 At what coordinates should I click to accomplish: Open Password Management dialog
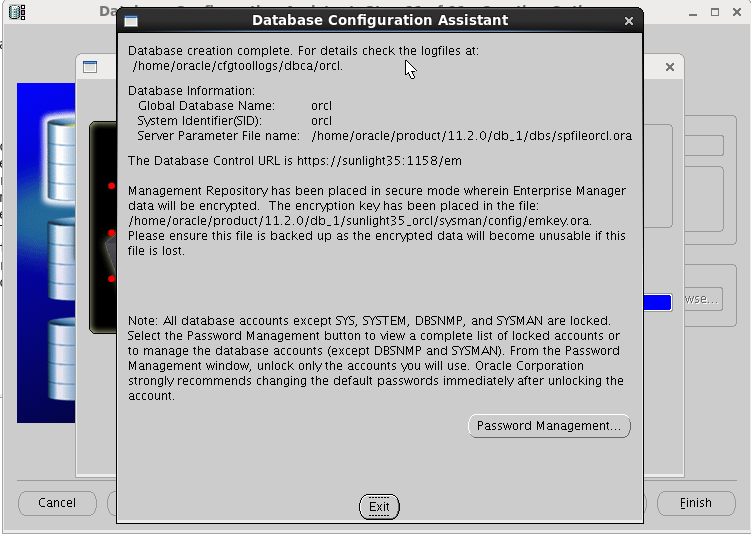click(x=549, y=426)
